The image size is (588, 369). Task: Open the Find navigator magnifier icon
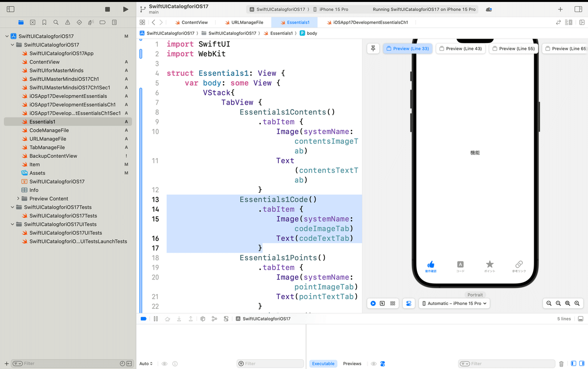56,23
